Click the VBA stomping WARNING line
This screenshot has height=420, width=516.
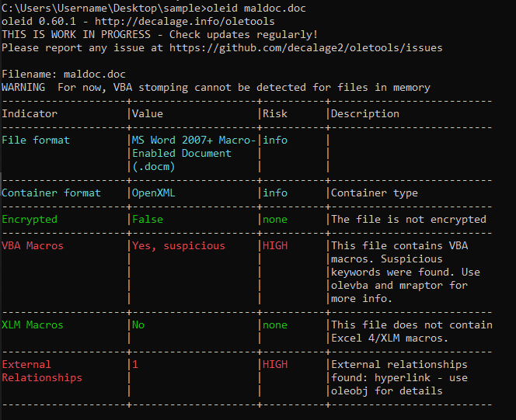(x=215, y=88)
